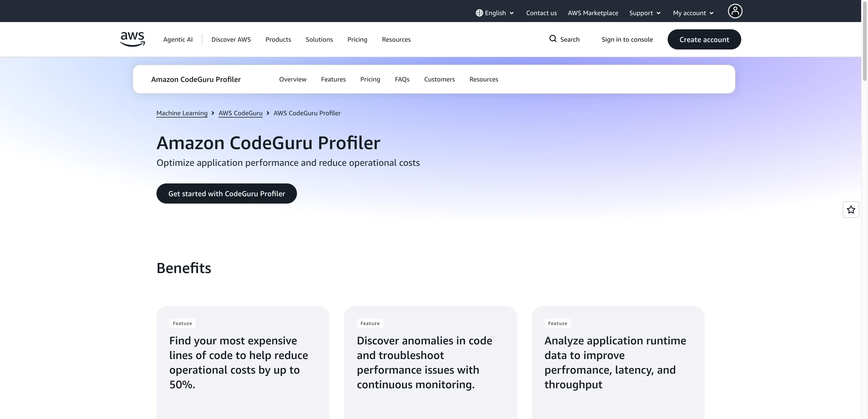
Task: Open the Products menu
Action: 278,39
